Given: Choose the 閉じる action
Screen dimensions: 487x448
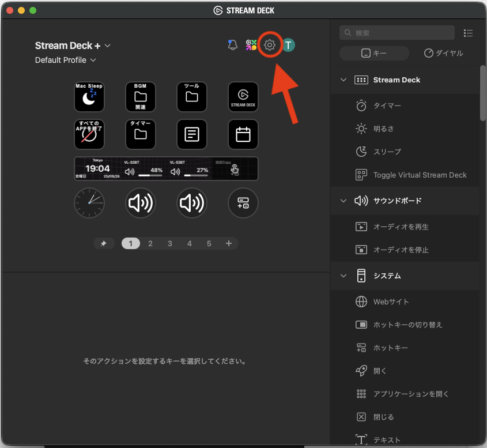Looking at the screenshot, I should click(x=405, y=417).
